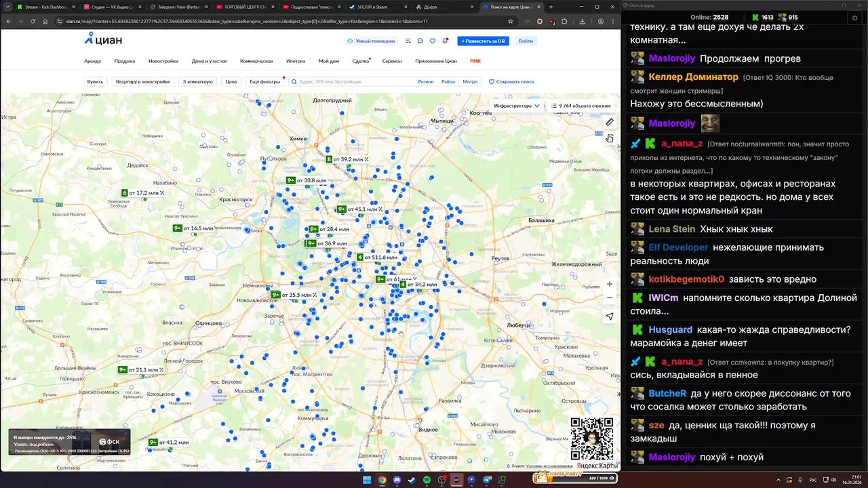Open chat window settings clock icon
This screenshot has height=488, width=868.
click(854, 18)
